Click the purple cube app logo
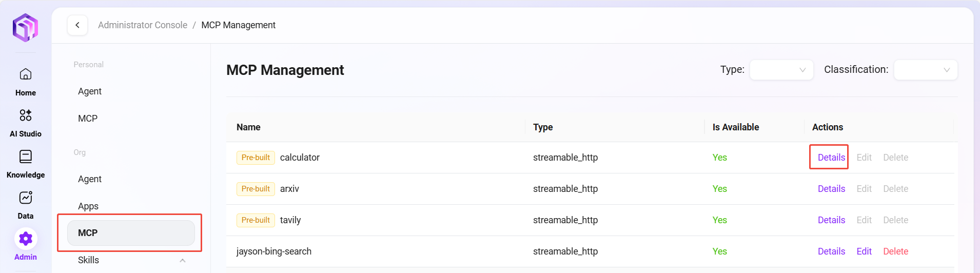Viewport: 980px width, 273px height. coord(25,28)
